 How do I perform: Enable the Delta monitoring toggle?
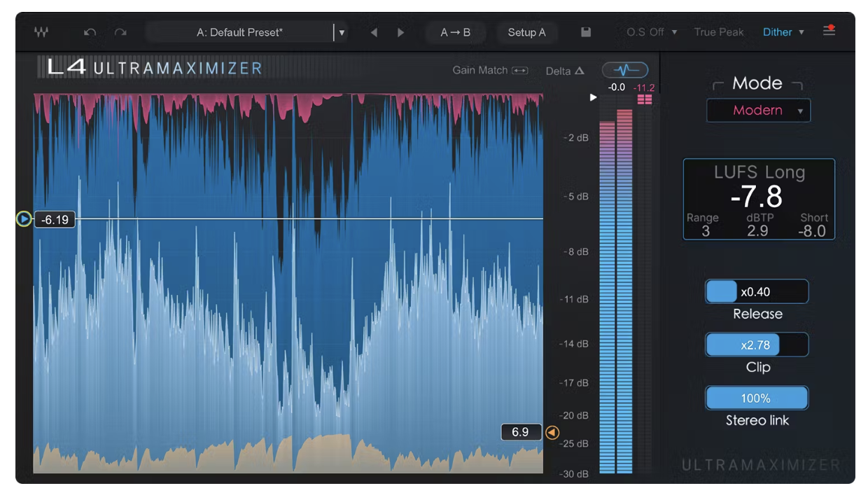click(x=565, y=71)
